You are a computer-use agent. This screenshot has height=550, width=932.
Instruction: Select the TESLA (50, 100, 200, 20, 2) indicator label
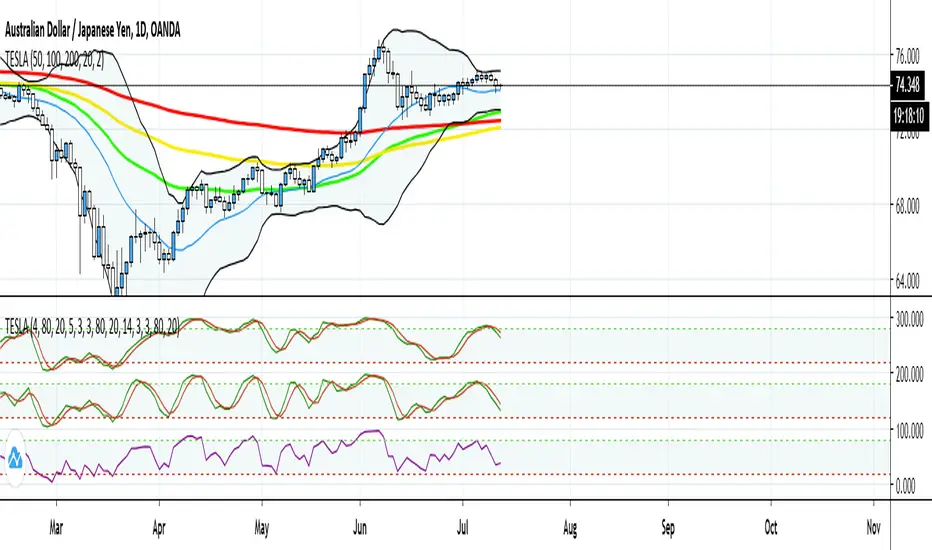tap(54, 59)
